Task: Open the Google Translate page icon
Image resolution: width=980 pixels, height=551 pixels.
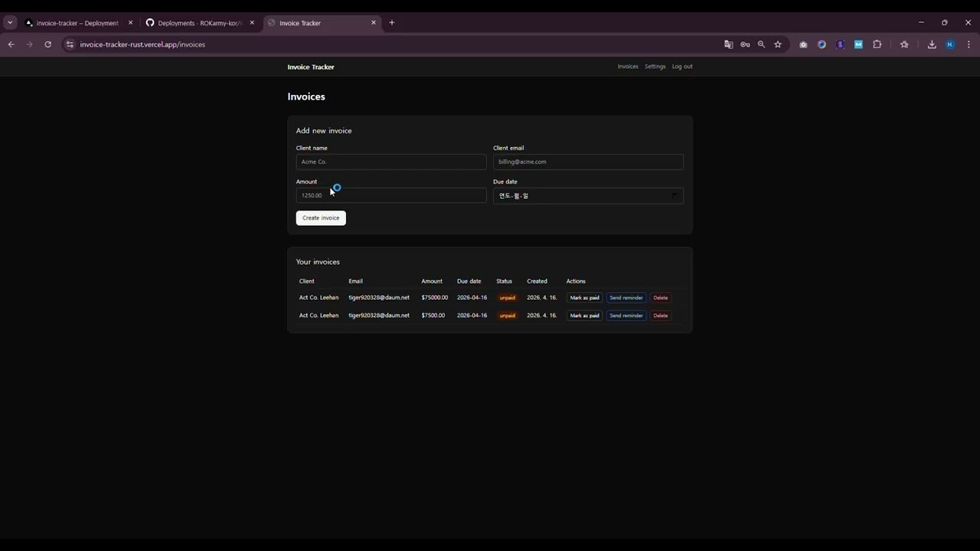Action: pyautogui.click(x=728, y=44)
